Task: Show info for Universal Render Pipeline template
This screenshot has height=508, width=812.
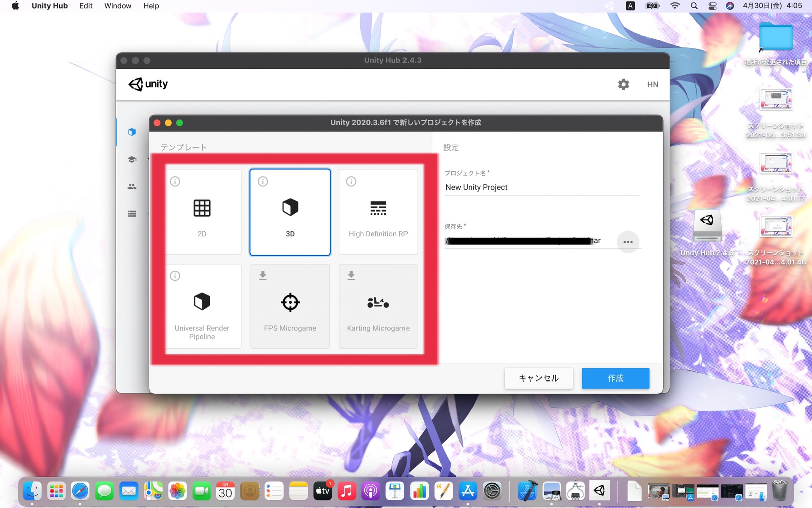Action: point(175,276)
